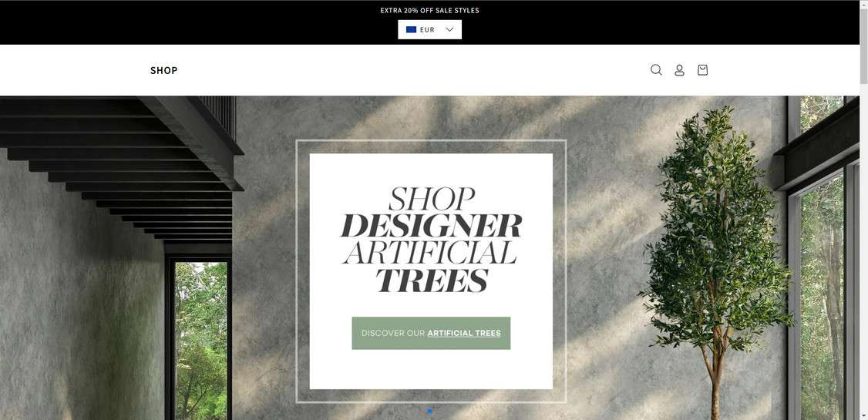Expand the currency chevron arrow
This screenshot has width=868, height=420.
(x=449, y=29)
